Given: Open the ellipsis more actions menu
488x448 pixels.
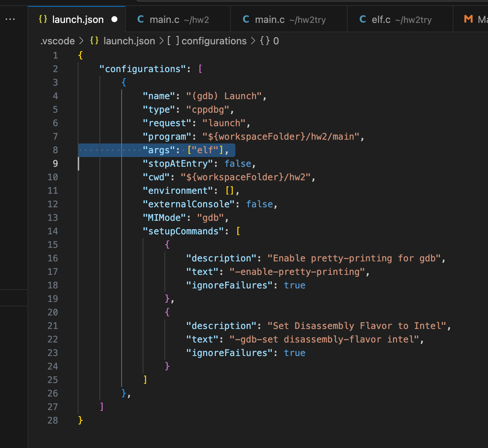Looking at the screenshot, I should pos(10,19).
